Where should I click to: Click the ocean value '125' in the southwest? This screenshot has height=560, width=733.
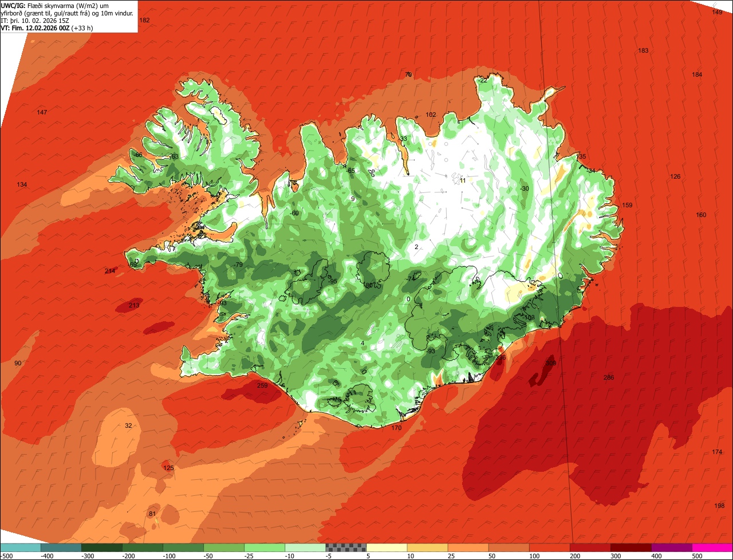click(168, 468)
